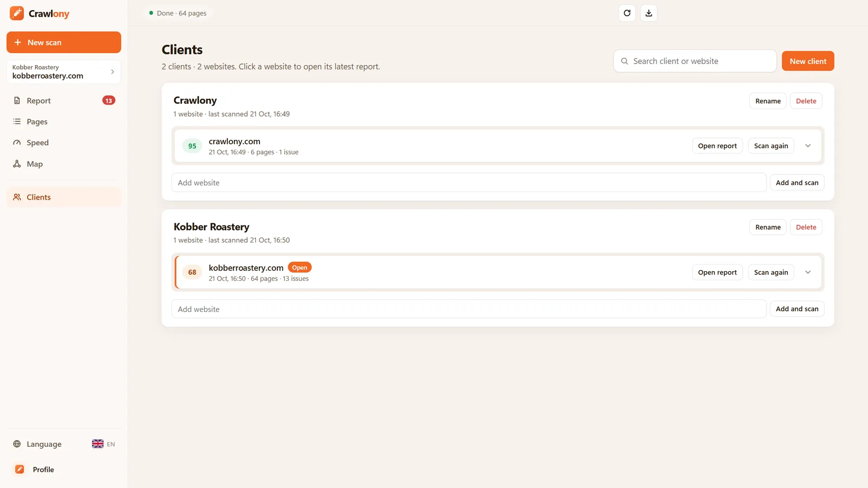Screen dimensions: 868x488
Task: Delete the Kobber Roastery client
Action: tap(806, 227)
